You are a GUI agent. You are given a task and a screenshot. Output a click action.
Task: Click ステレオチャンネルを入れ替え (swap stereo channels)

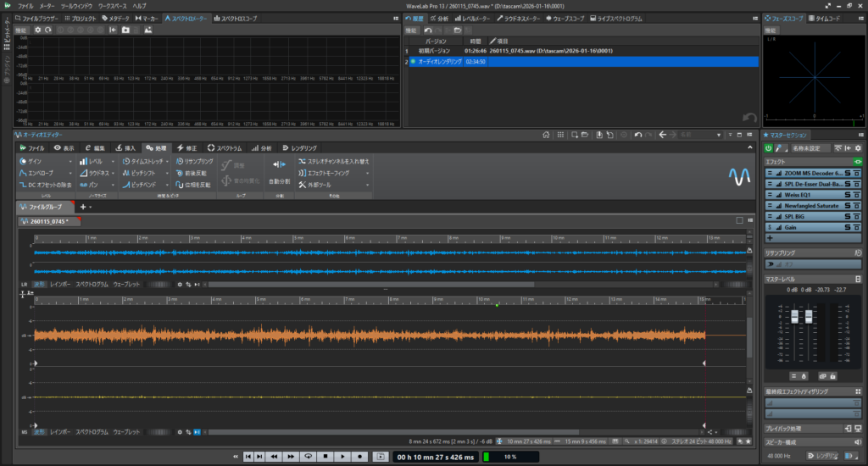click(x=337, y=161)
